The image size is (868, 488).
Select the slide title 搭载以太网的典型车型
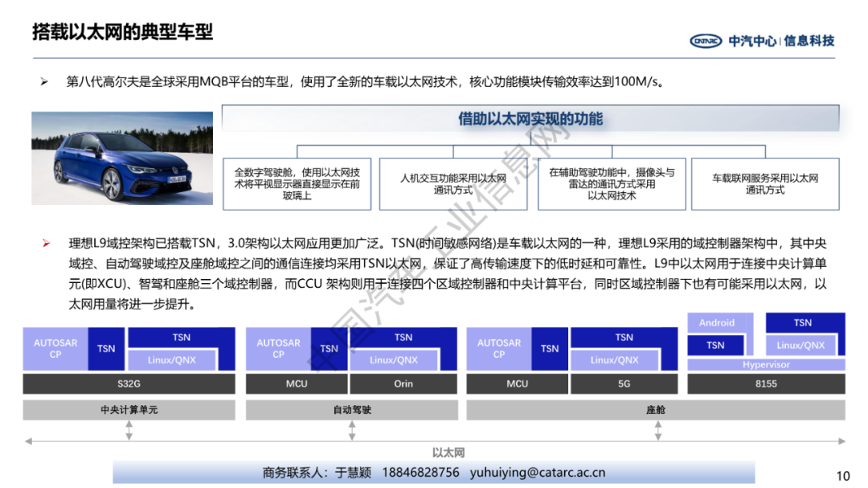pos(122,31)
